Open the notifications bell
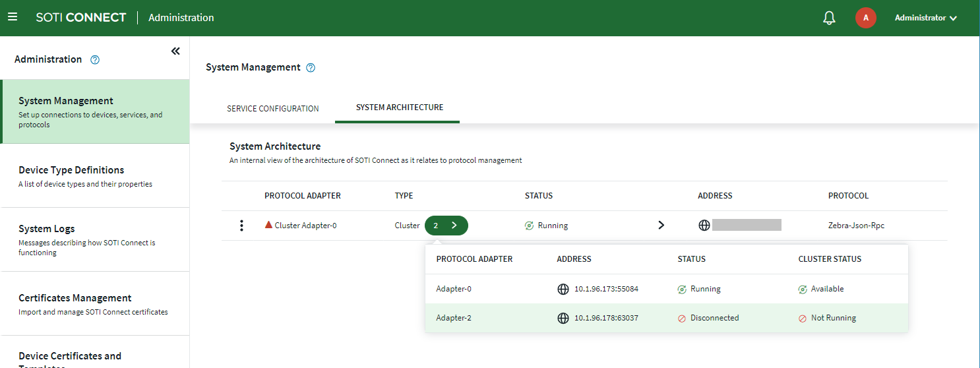Screen dimensions: 980x368 tap(830, 18)
